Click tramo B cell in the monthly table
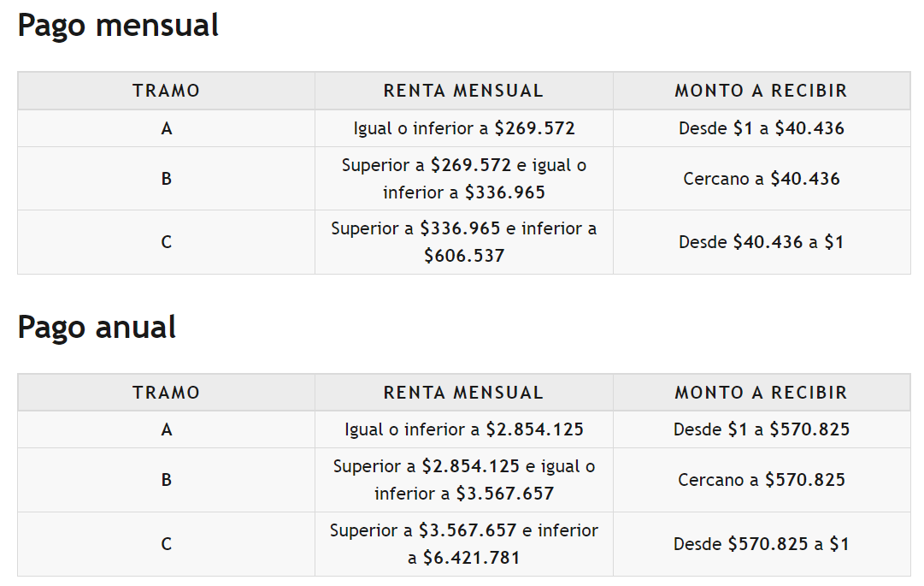The image size is (924, 586). [166, 179]
